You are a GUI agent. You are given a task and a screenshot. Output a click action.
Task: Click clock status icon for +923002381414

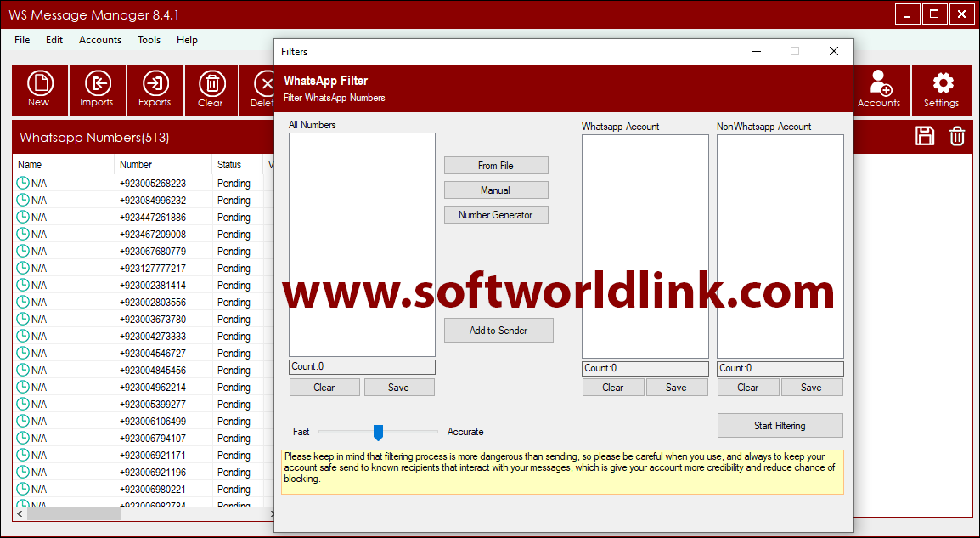pos(22,286)
